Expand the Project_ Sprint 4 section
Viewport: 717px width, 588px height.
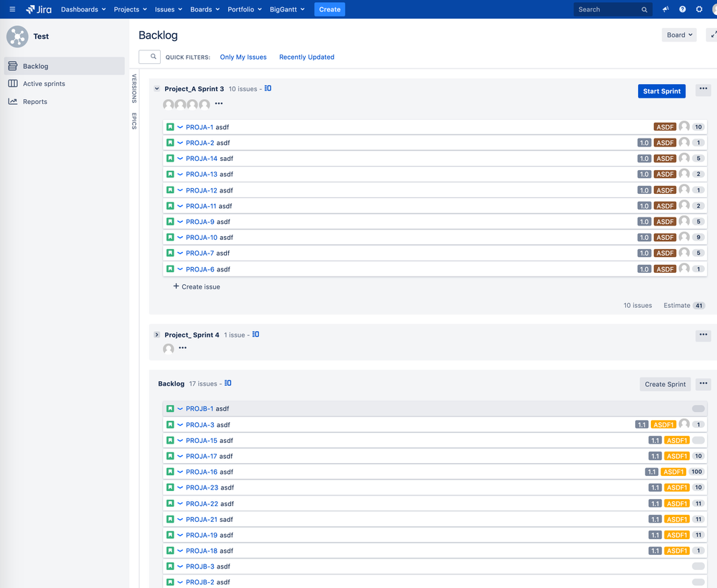[x=156, y=334]
